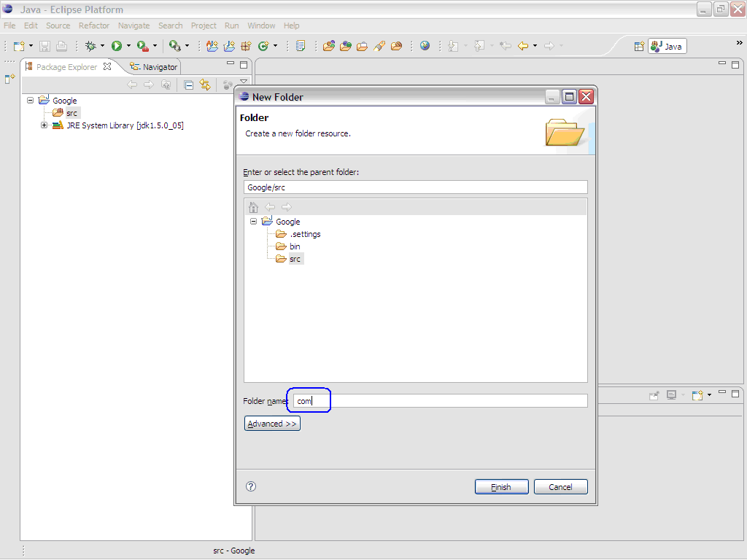Image resolution: width=747 pixels, height=560 pixels.
Task: Click the Advanced >> button
Action: pyautogui.click(x=272, y=424)
